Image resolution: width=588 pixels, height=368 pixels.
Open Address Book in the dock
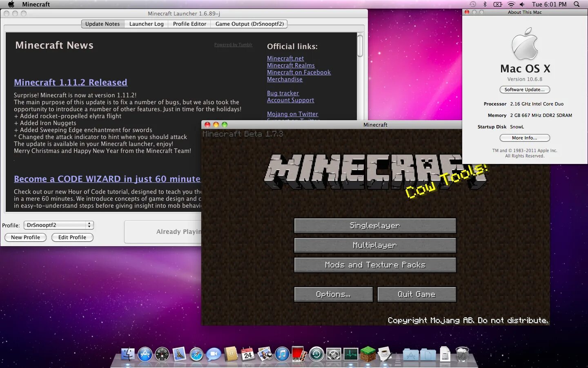point(231,354)
